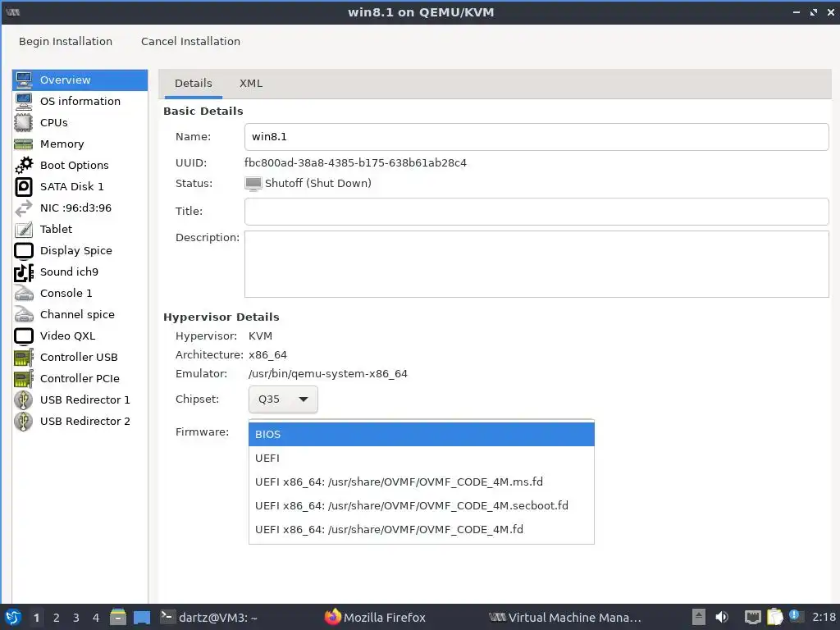840x630 pixels.
Task: Switch to workspace 3 in taskbar
Action: [x=76, y=618]
